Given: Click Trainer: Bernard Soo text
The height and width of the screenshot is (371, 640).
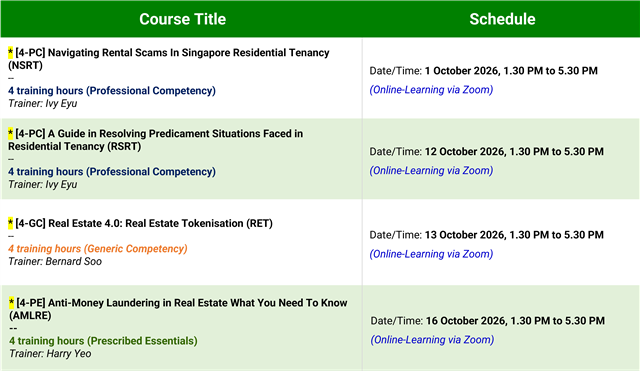Looking at the screenshot, I should coord(55,261).
